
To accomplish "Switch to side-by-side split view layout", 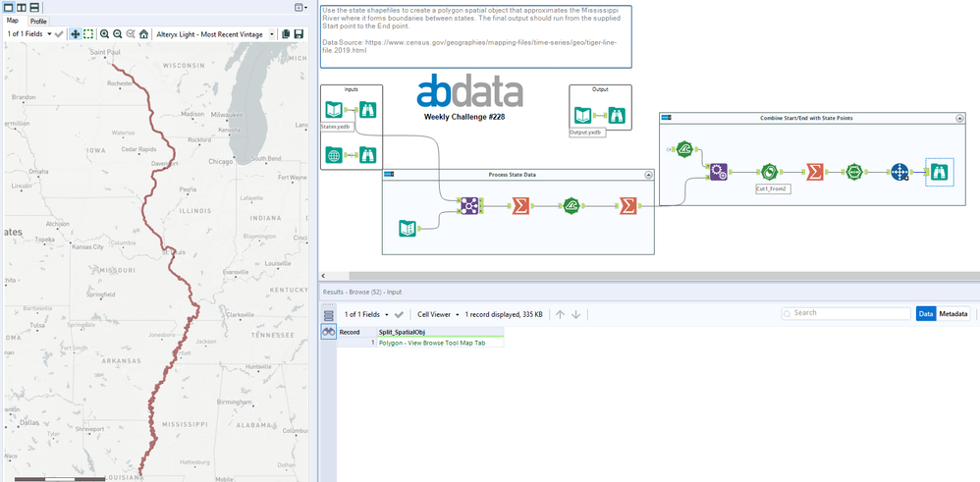I will point(22,7).
